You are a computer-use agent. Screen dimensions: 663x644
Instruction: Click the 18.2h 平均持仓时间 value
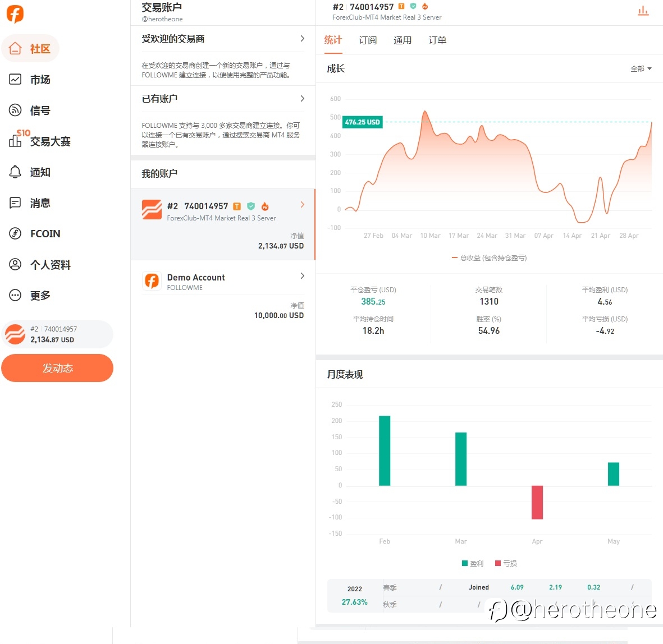pos(373,330)
